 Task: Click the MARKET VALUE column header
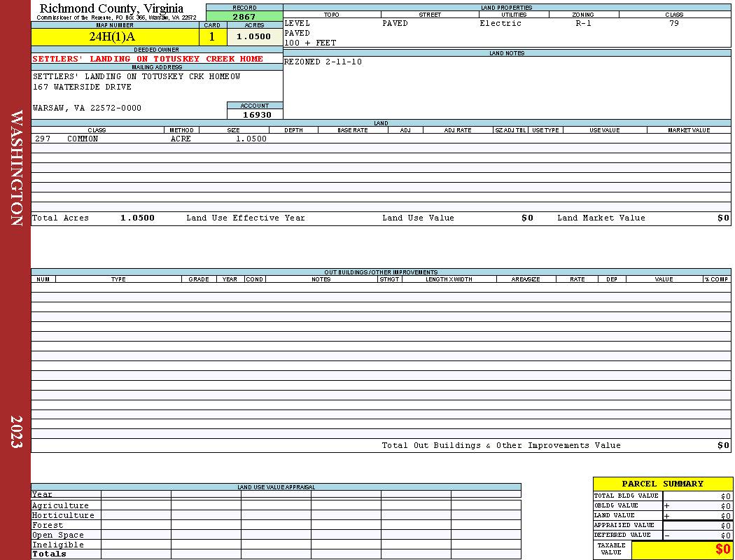click(x=689, y=129)
